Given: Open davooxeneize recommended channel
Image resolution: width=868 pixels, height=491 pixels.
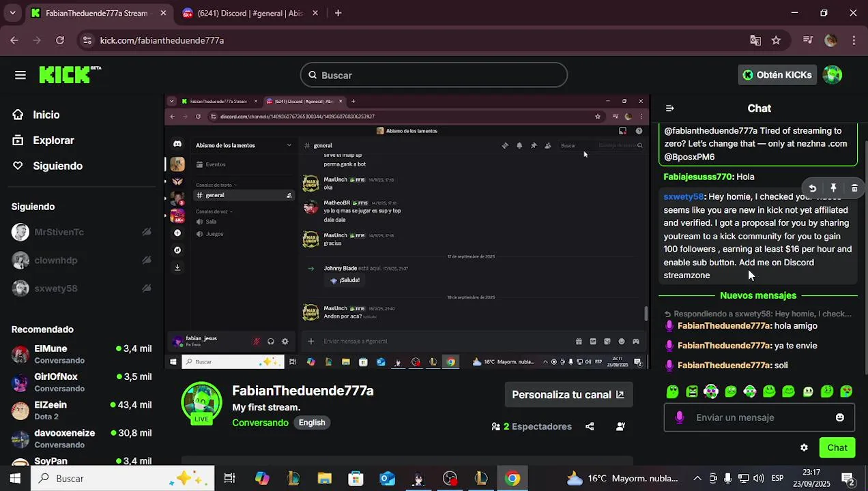Looking at the screenshot, I should point(82,438).
